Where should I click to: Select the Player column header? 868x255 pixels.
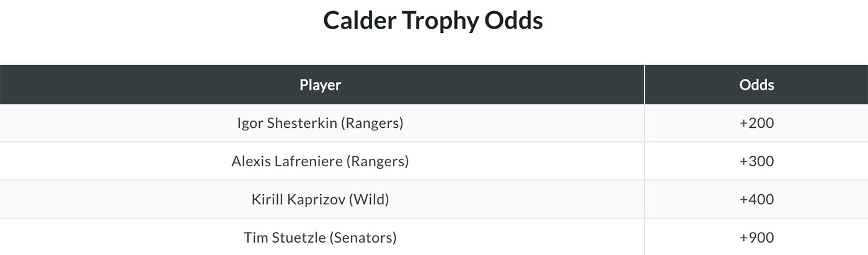point(321,85)
